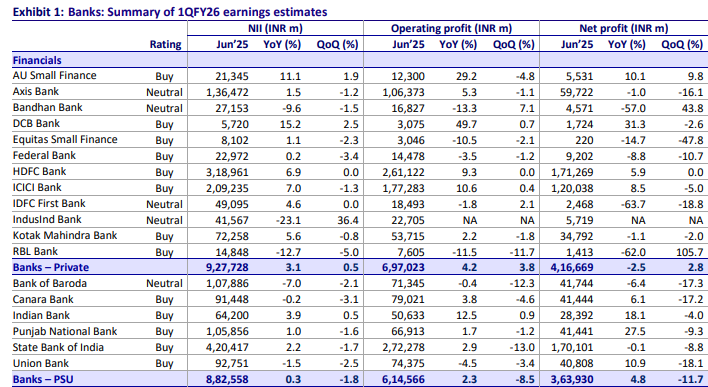Click Equitas Small Finance net profit 220
Screen dimensions: 708x387
point(584,140)
